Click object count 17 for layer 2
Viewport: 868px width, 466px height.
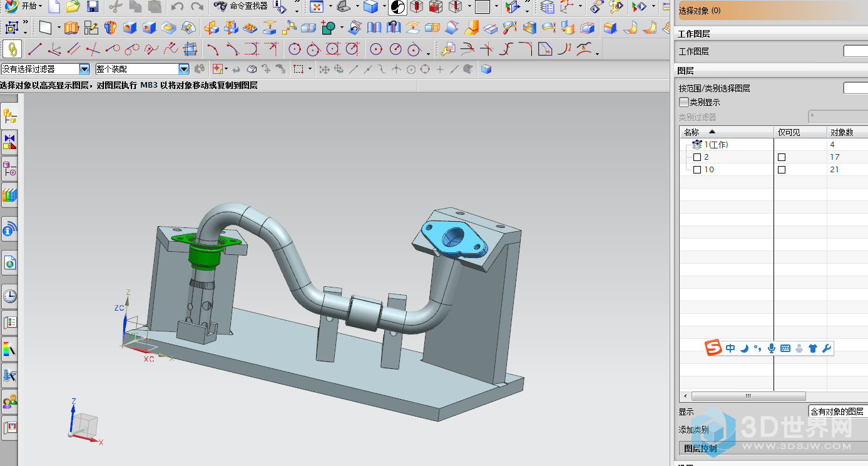click(x=835, y=157)
